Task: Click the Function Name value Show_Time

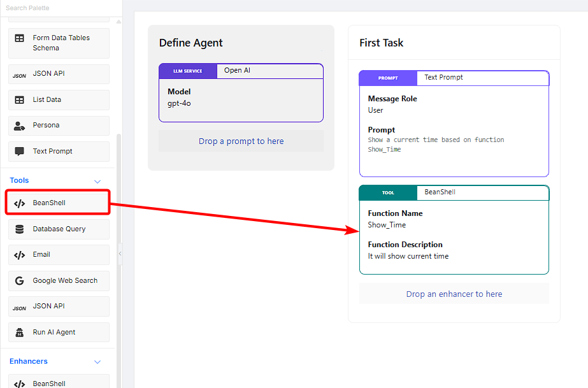Action: click(387, 225)
